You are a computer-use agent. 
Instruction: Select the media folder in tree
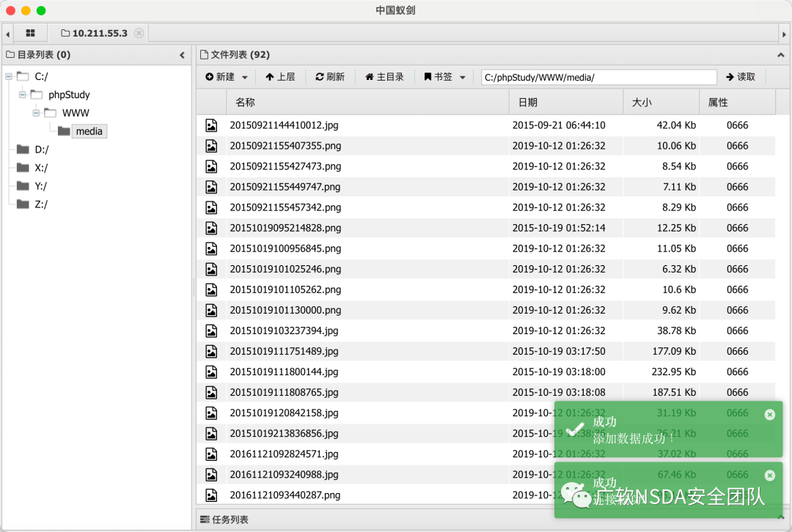89,131
